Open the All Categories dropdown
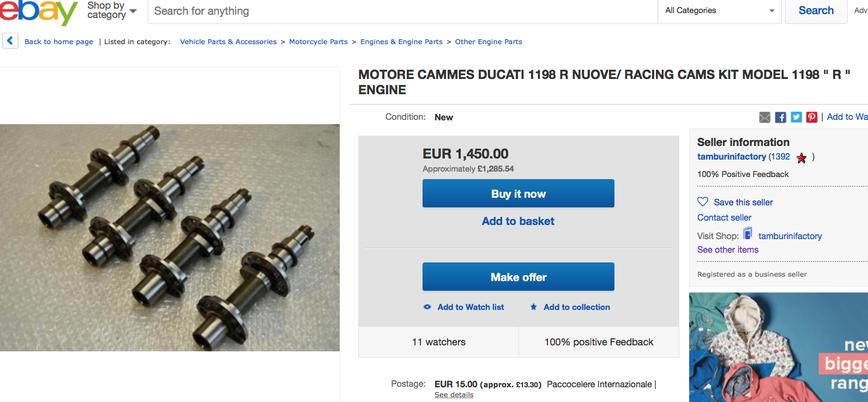Image resolution: width=868 pixels, height=402 pixels. click(720, 11)
